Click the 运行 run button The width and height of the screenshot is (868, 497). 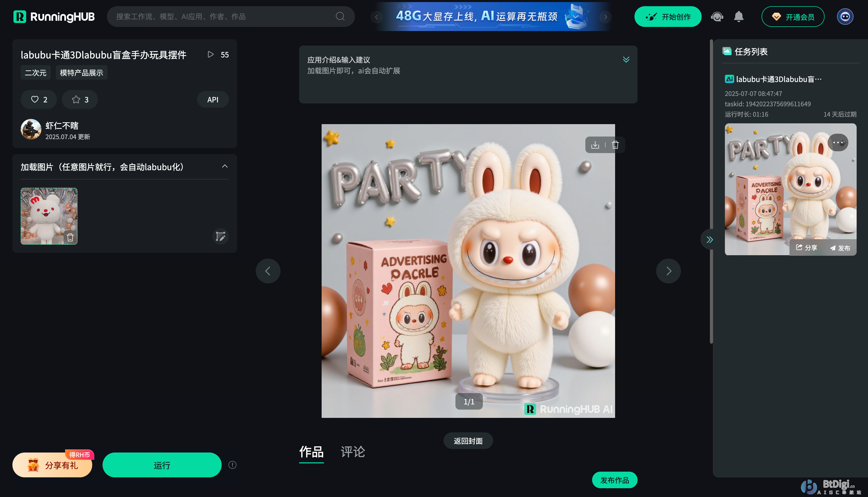tap(162, 465)
